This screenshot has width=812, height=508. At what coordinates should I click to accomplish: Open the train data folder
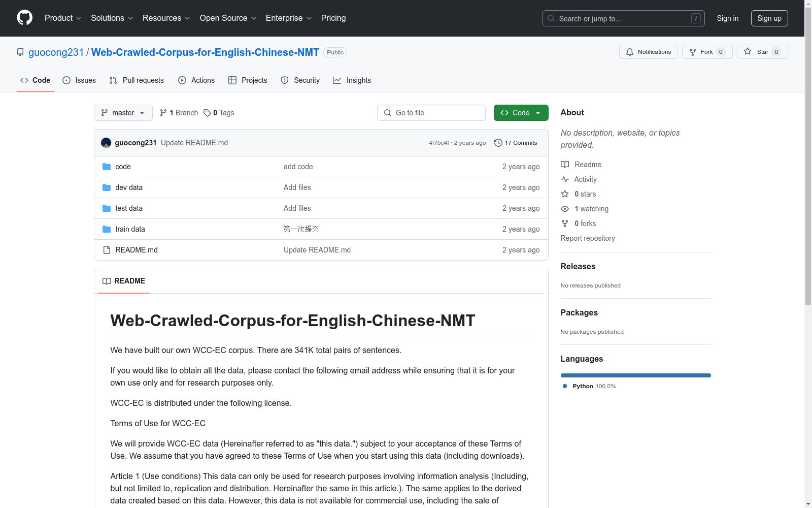[130, 229]
